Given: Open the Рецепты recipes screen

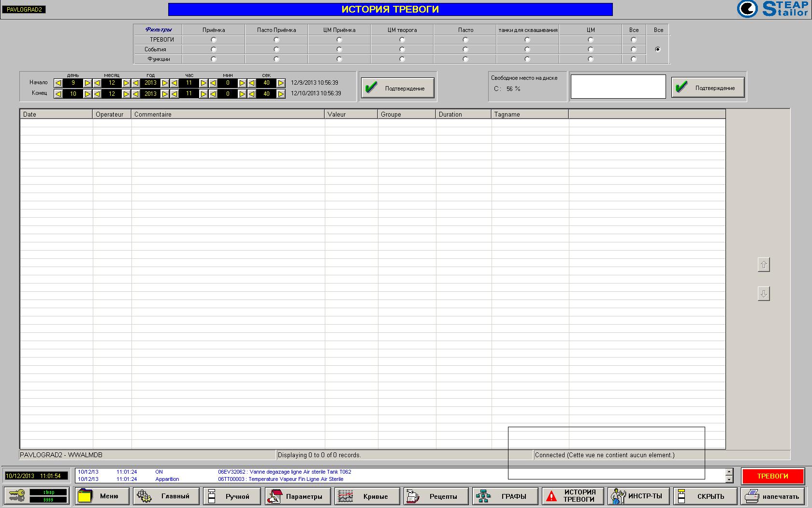Looking at the screenshot, I should 436,496.
